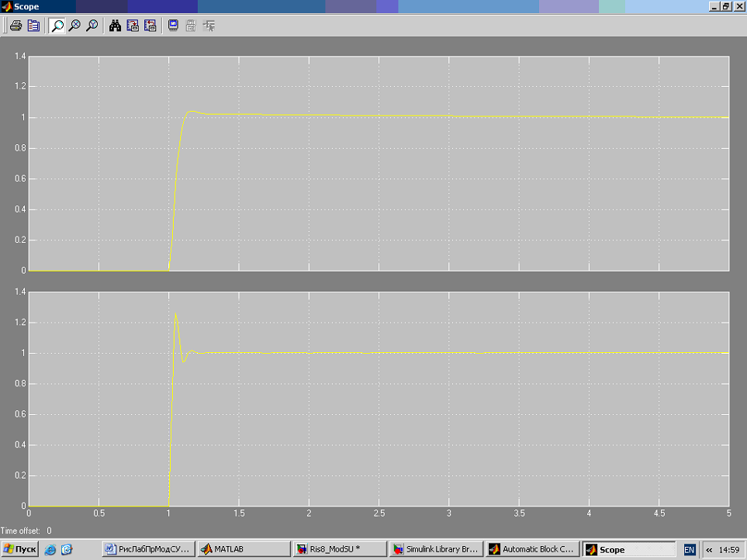Image resolution: width=747 pixels, height=560 pixels.
Task: Switch to the РисЛабПрМодСУ Word document
Action: pos(149,549)
